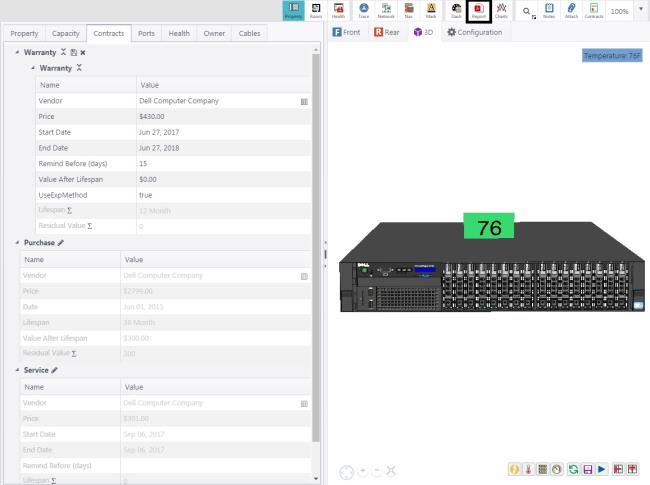Image resolution: width=650 pixels, height=485 pixels.
Task: Switch to the Rear view tab
Action: coord(386,32)
